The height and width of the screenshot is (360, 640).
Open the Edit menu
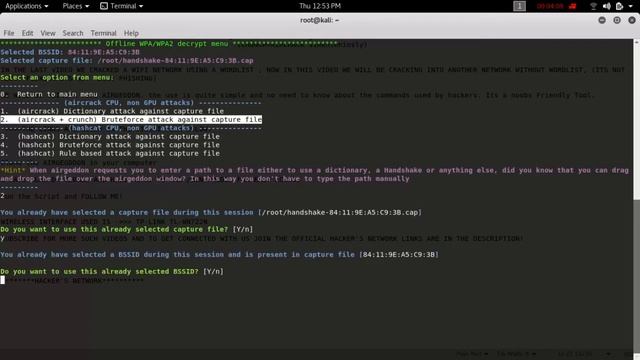pyautogui.click(x=27, y=33)
